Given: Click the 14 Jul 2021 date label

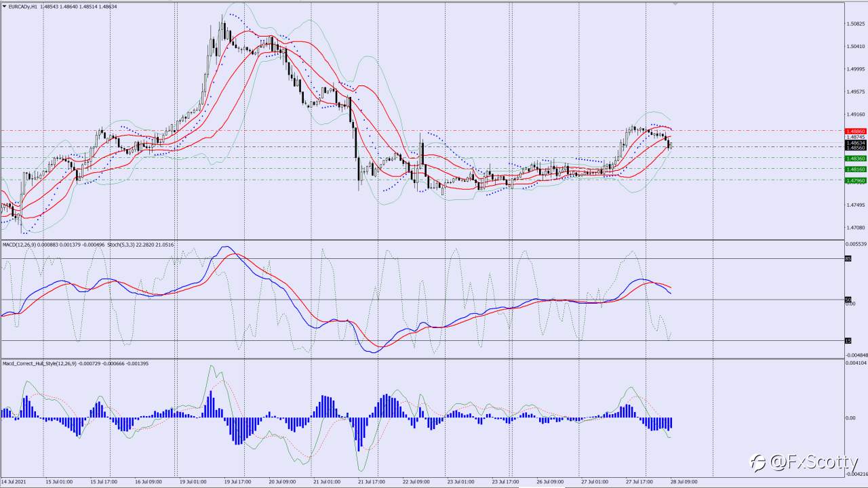Looking at the screenshot, I should pyautogui.click(x=12, y=482).
